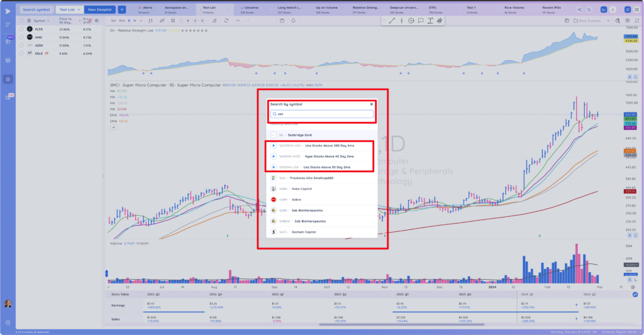Open the Recent IPOs tab
Screen dimensions: 644x335
click(551, 9)
